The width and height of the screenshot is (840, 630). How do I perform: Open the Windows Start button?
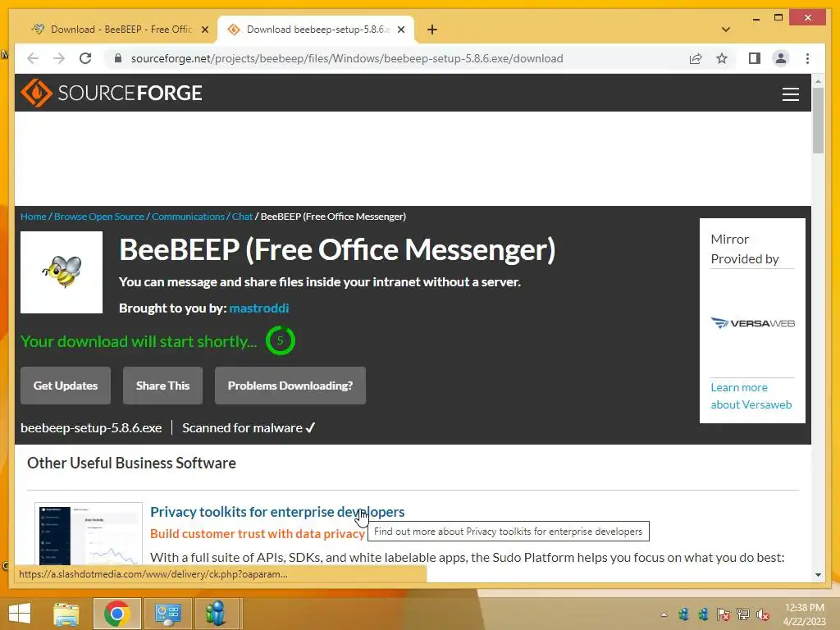point(20,614)
